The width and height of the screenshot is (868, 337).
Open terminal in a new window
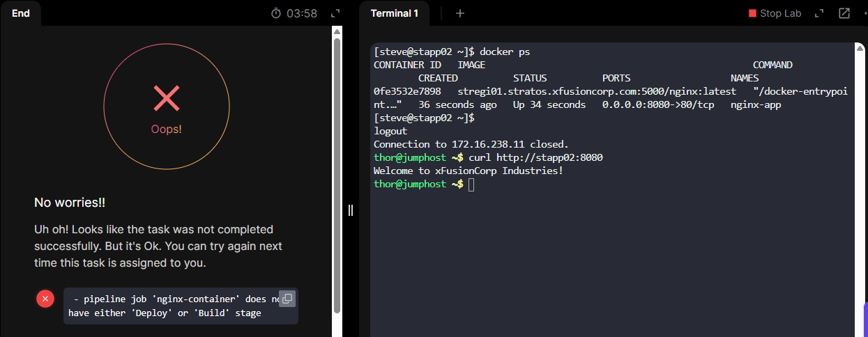tap(844, 13)
